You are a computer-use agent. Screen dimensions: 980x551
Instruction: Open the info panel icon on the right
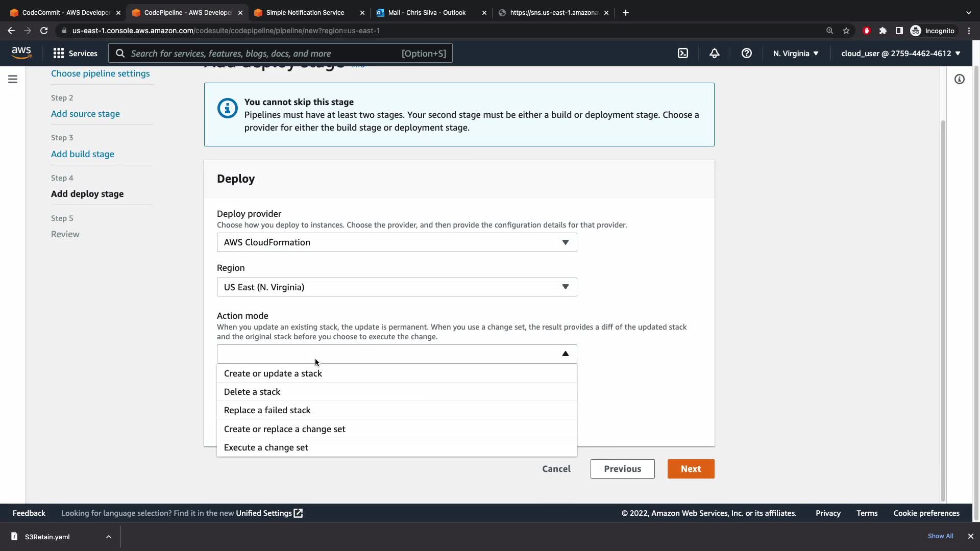959,79
